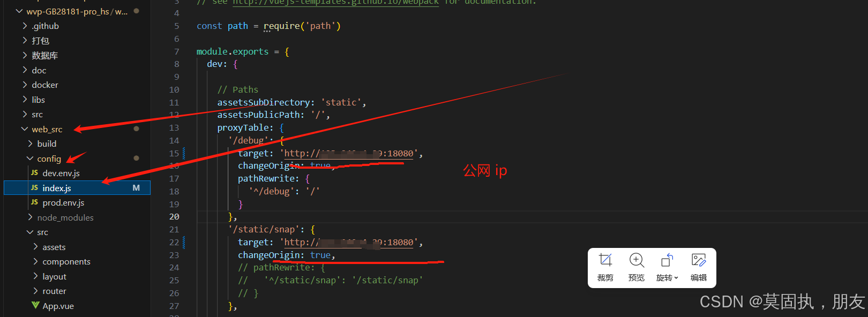Image resolution: width=868 pixels, height=317 pixels.
Task: Click the JS icon beside index.js
Action: 34,188
